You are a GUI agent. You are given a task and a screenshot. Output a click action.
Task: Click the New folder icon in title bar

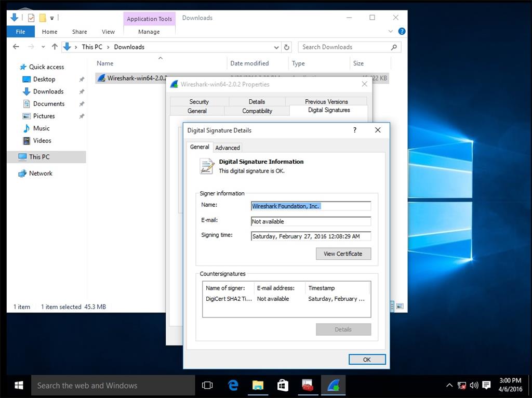[43, 18]
